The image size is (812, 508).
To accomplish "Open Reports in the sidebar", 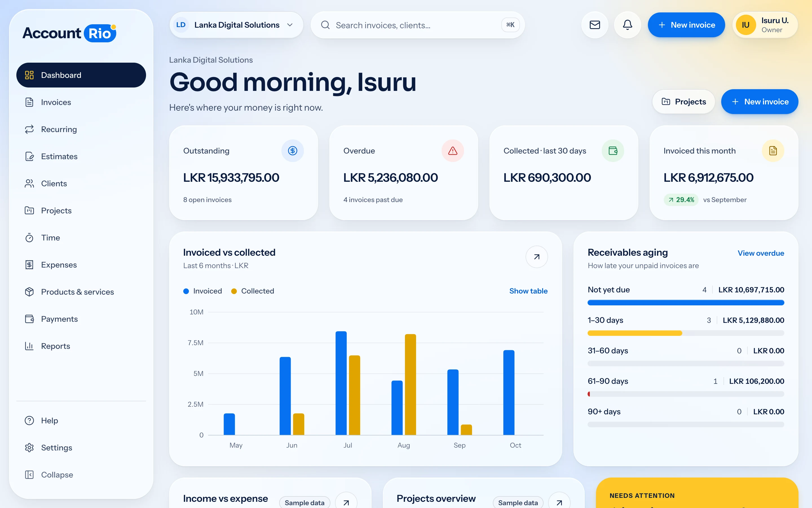I will click(81, 346).
